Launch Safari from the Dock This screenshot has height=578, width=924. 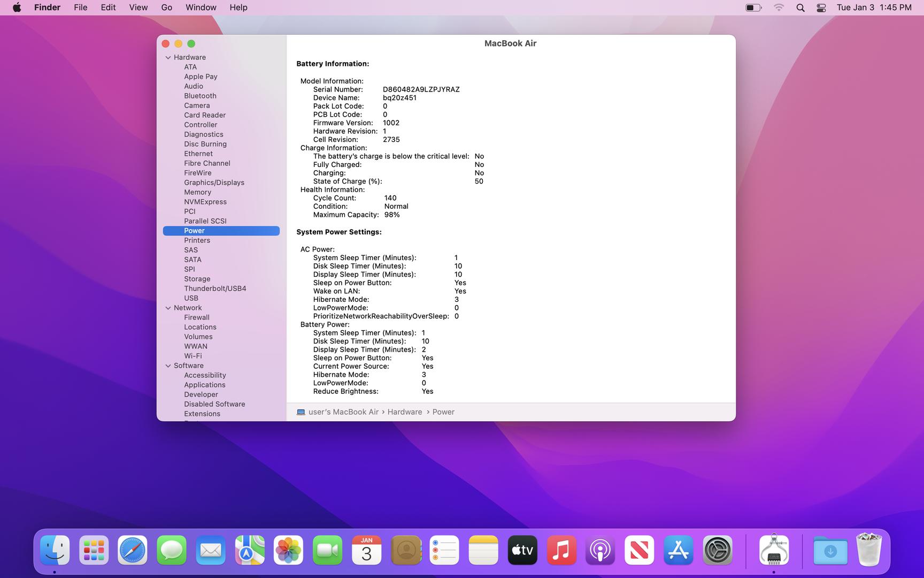point(133,550)
